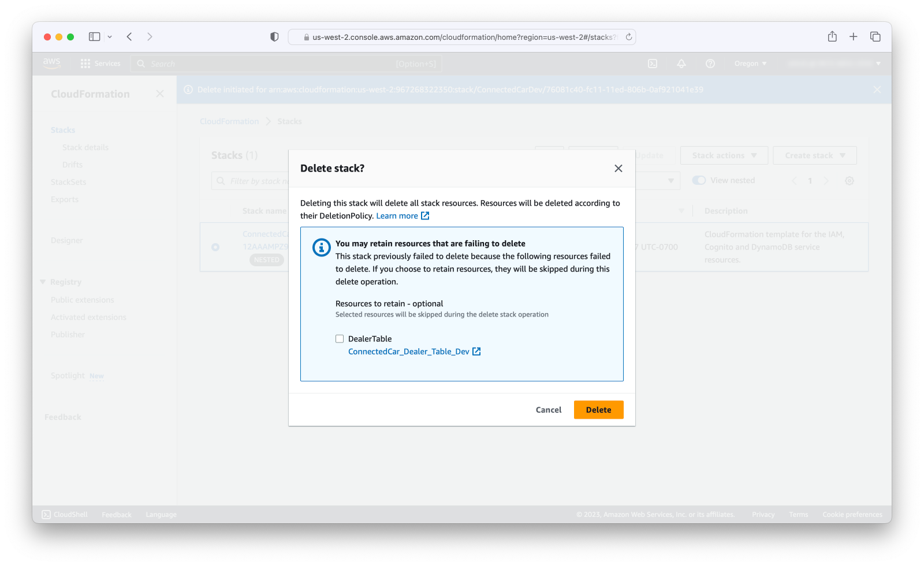Click the AWS logo in the header

point(51,63)
